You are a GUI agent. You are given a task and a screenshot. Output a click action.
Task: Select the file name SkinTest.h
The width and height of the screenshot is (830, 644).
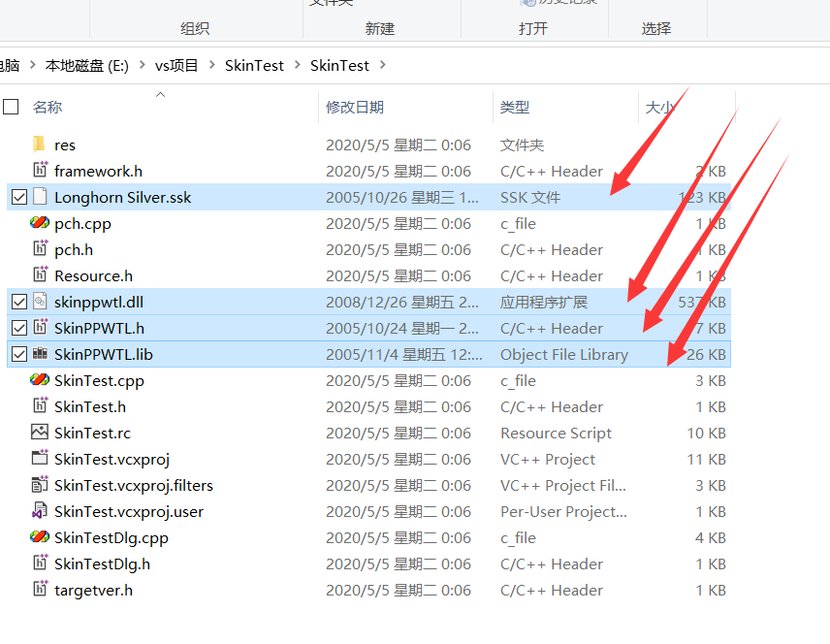tap(90, 407)
